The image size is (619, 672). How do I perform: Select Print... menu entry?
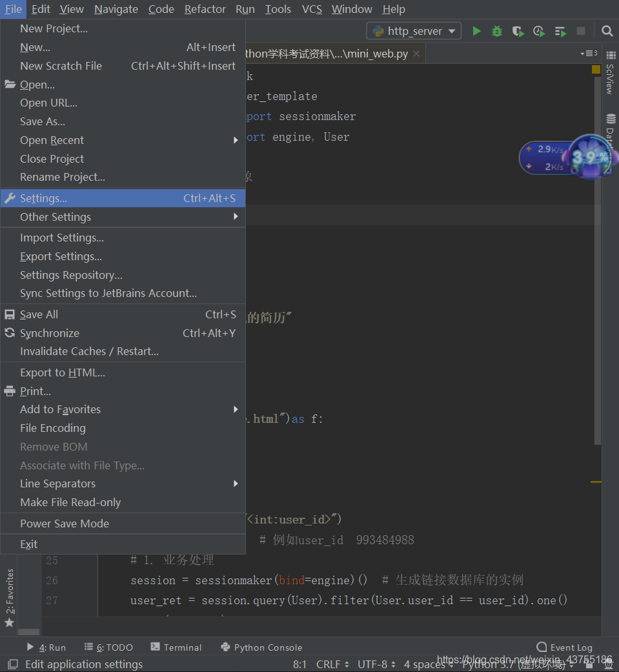coord(123,391)
